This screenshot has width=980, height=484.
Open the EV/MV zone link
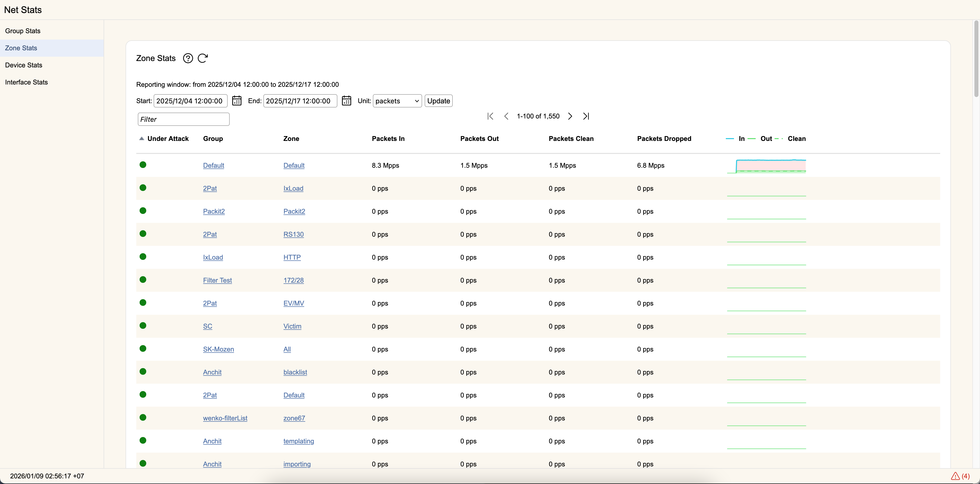(x=293, y=303)
